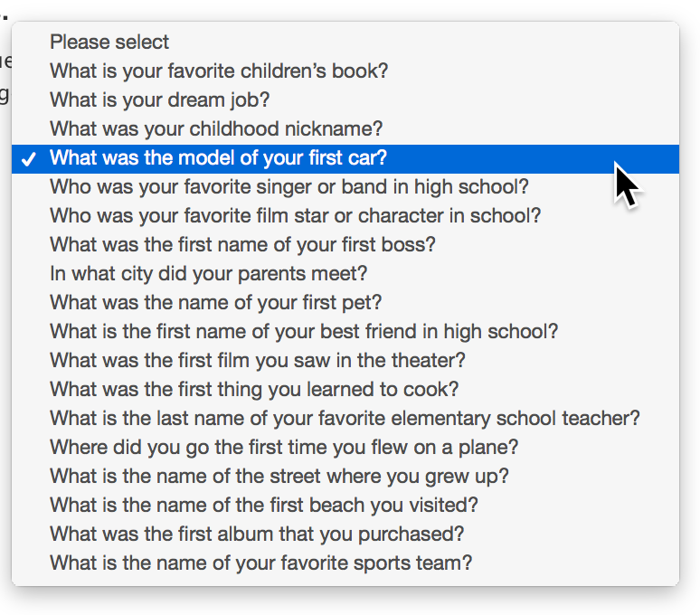The height and width of the screenshot is (615, 700).
Task: Pick 'What is your dream job?' option
Action: [x=345, y=100]
